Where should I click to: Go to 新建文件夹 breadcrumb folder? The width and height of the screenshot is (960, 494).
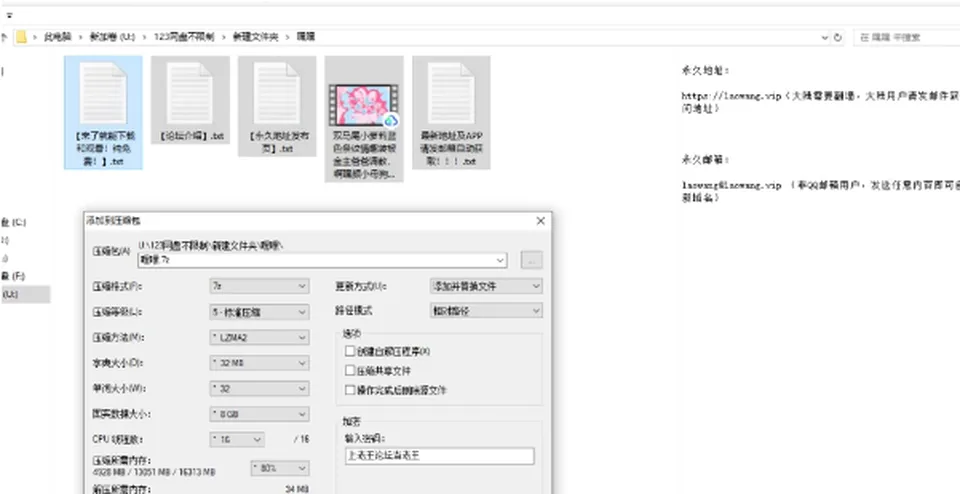tap(255, 37)
